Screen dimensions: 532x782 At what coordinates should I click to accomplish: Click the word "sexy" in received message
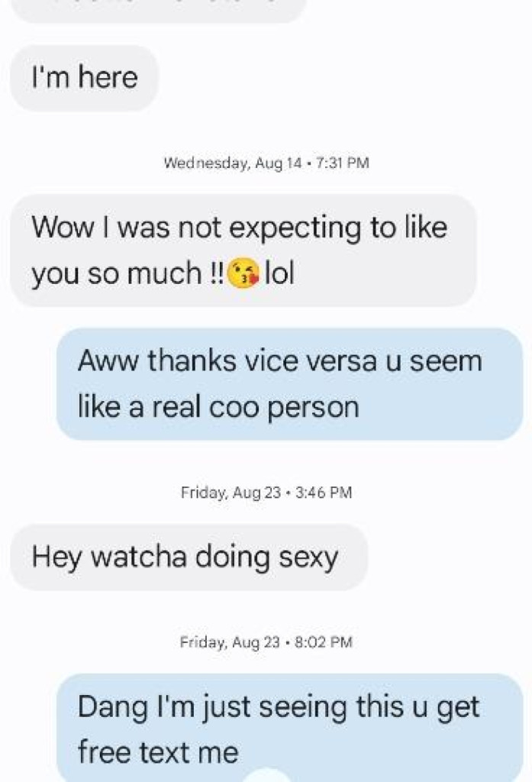pos(308,558)
